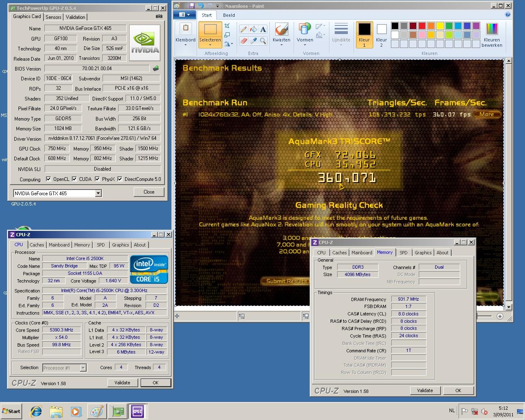The height and width of the screenshot is (420, 525).
Task: Click Paint zoom in plus button
Action: coord(500,316)
